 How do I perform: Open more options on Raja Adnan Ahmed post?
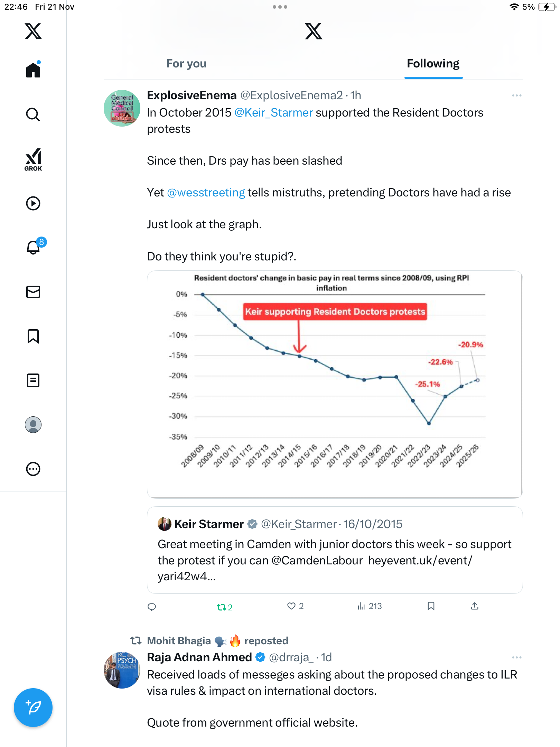pos(516,657)
